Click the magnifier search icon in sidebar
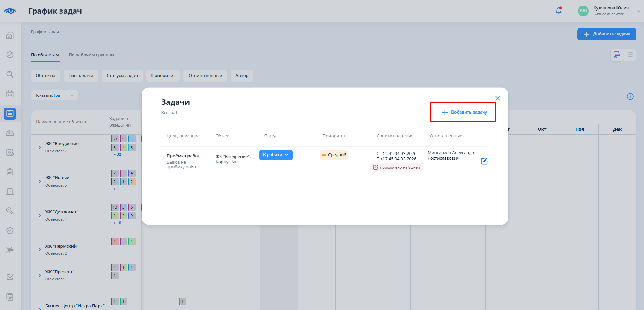This screenshot has height=310, width=644. tap(10, 74)
